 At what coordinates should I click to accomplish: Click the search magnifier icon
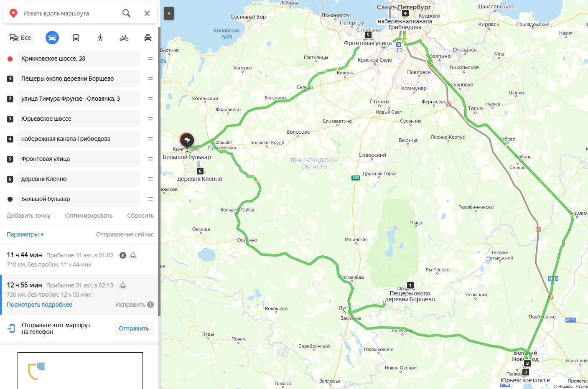coord(126,13)
